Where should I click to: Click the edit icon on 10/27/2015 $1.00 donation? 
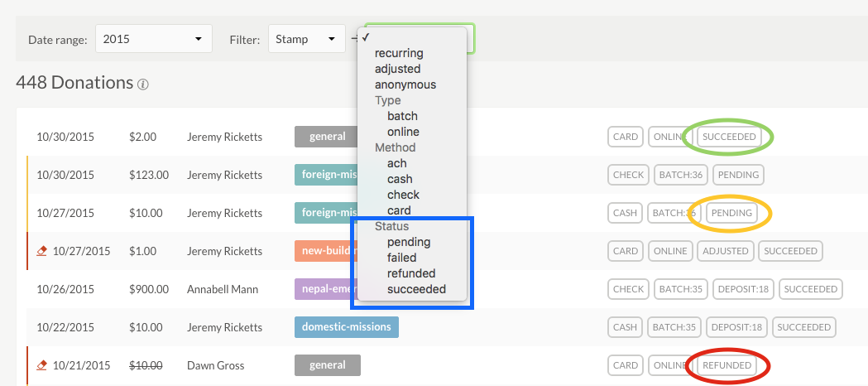[x=42, y=251]
